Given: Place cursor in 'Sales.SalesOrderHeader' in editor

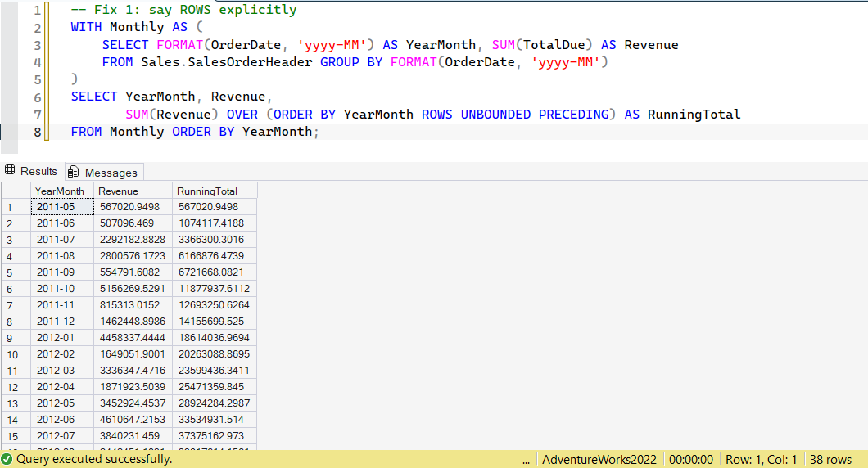Looking at the screenshot, I should tap(226, 62).
